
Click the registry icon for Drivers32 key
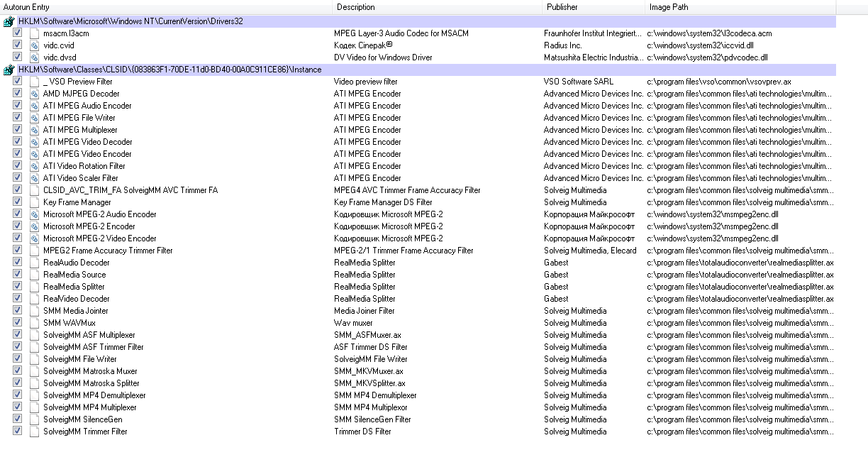9,21
